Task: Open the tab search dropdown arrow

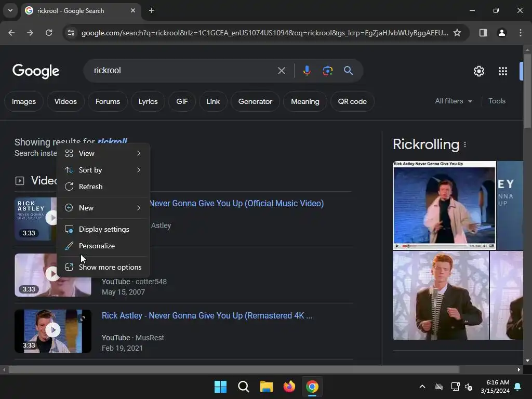Action: click(10, 10)
